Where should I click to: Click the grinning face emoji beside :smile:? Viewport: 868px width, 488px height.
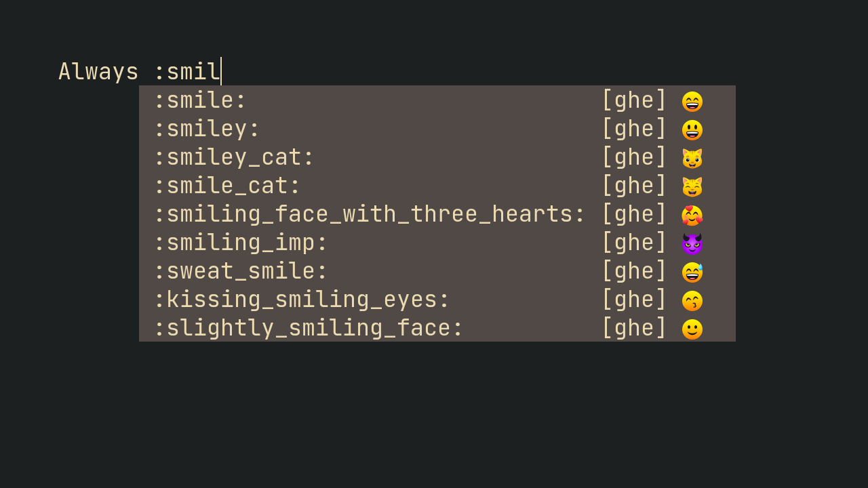pyautogui.click(x=692, y=100)
